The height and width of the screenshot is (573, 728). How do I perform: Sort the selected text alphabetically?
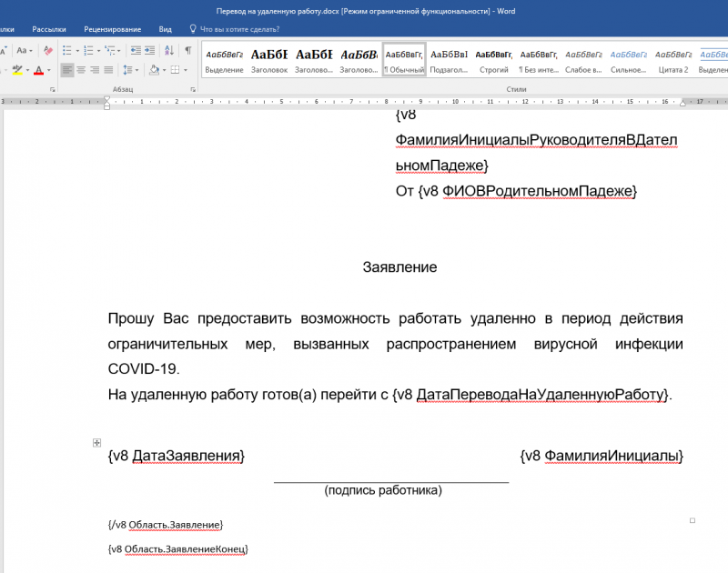[169, 50]
